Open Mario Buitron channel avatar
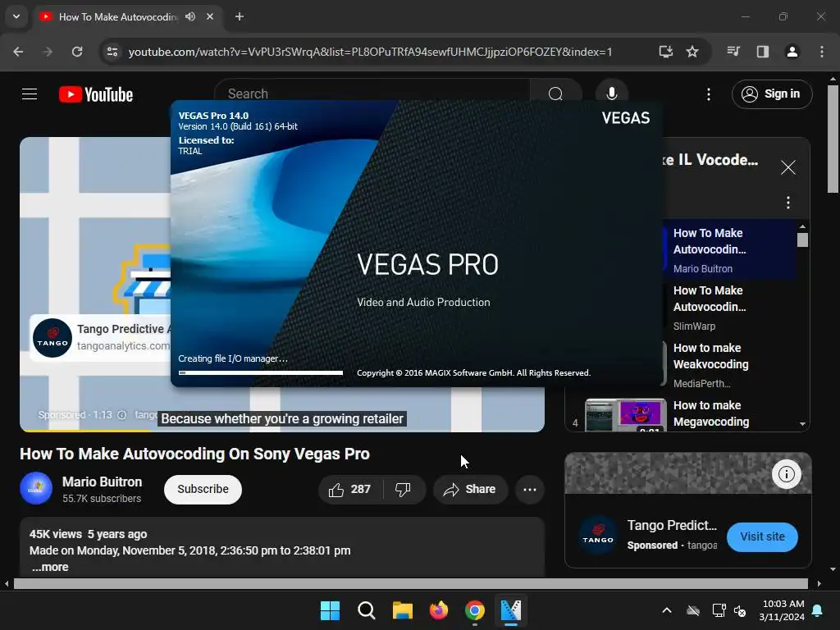 (x=36, y=489)
